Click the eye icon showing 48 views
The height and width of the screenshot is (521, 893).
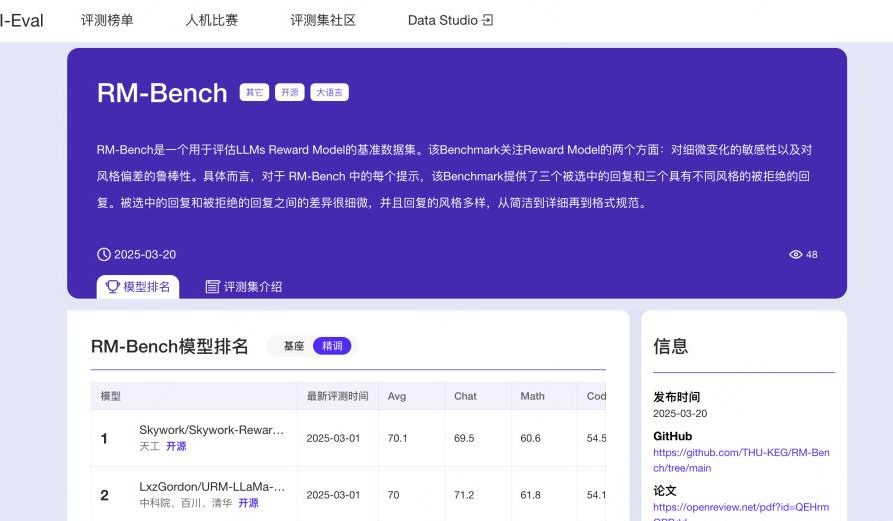(796, 255)
